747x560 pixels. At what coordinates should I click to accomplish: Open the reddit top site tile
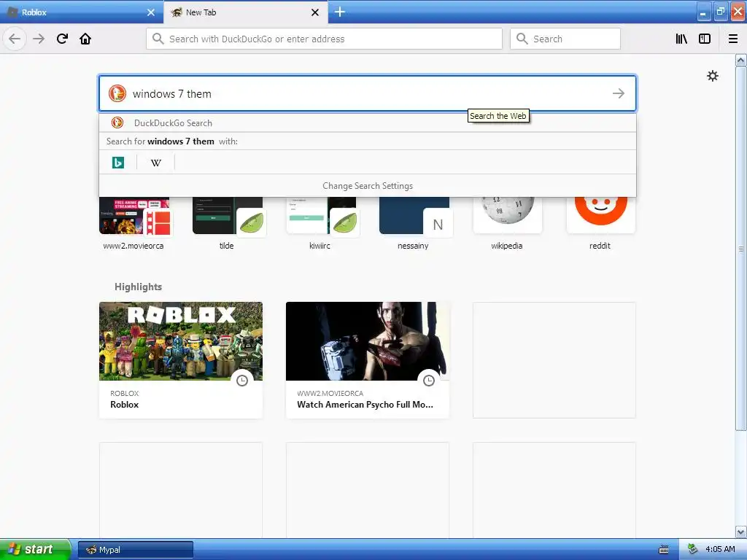[600, 223]
